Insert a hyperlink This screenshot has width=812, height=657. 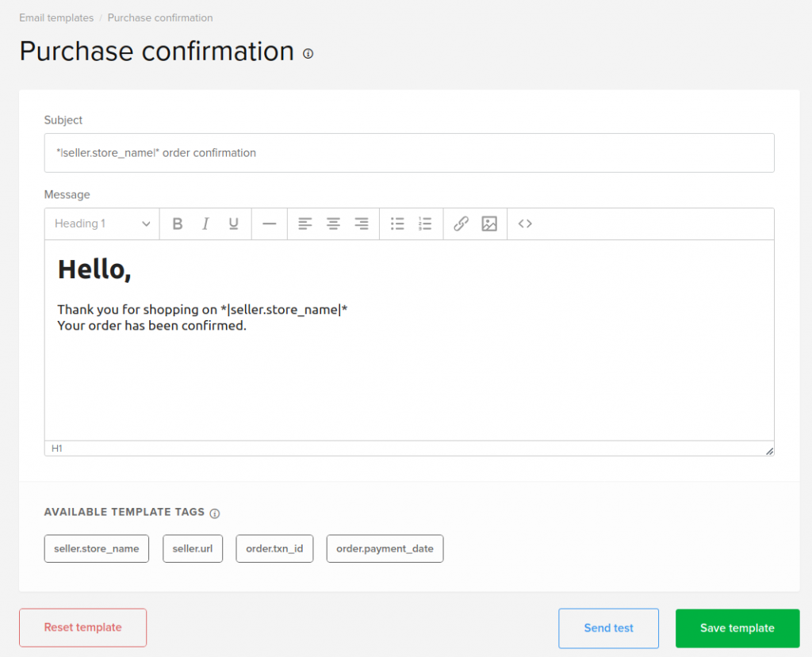tap(461, 224)
